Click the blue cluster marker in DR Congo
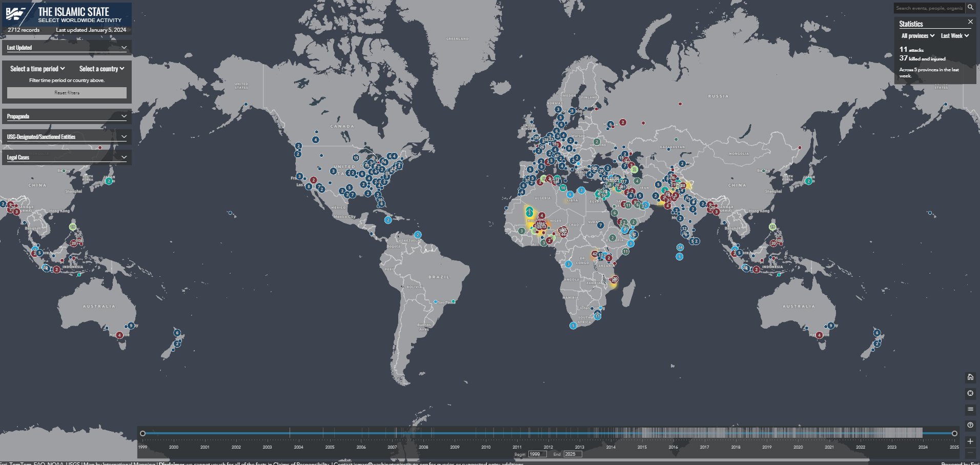Viewport: 980px width, 465px height. coord(568,264)
